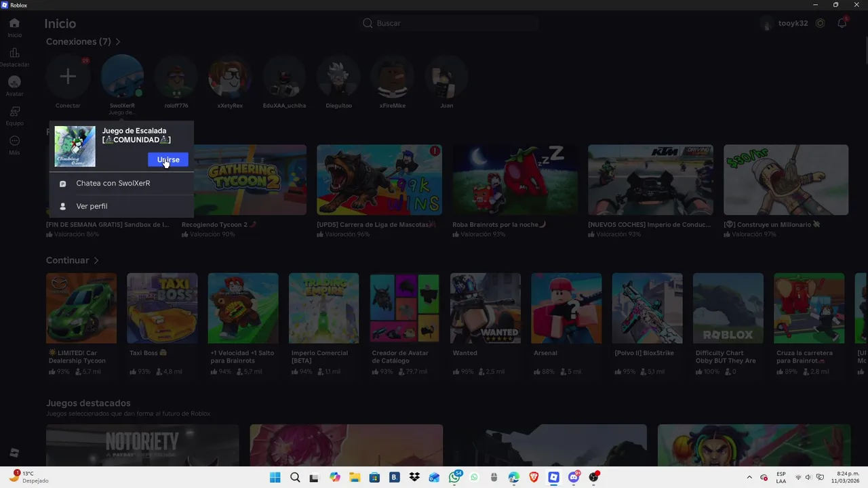Screen dimensions: 868x488
Task: Select SwolXerR's avatar in connections
Action: pyautogui.click(x=122, y=77)
